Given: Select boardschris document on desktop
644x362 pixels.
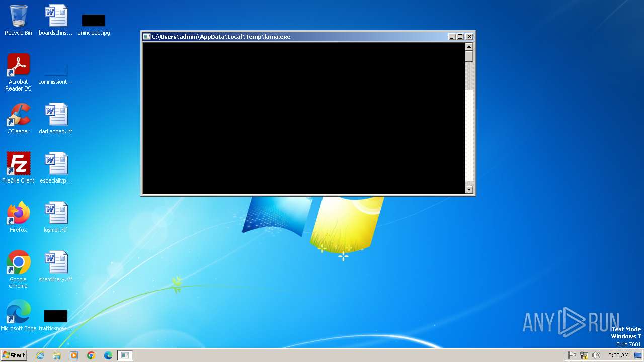Looking at the screenshot, I should [56, 20].
